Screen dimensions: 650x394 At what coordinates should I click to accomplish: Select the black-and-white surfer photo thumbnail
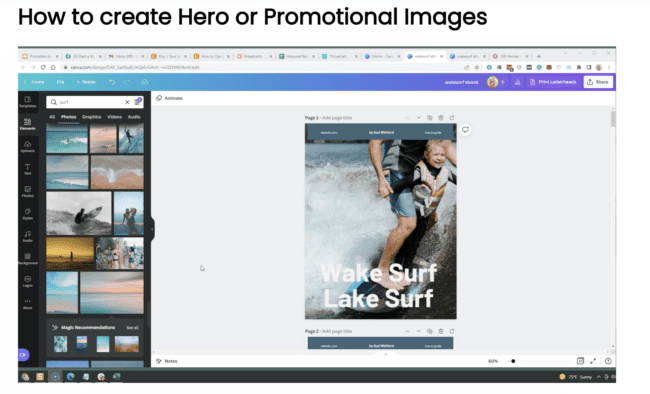[x=79, y=213]
